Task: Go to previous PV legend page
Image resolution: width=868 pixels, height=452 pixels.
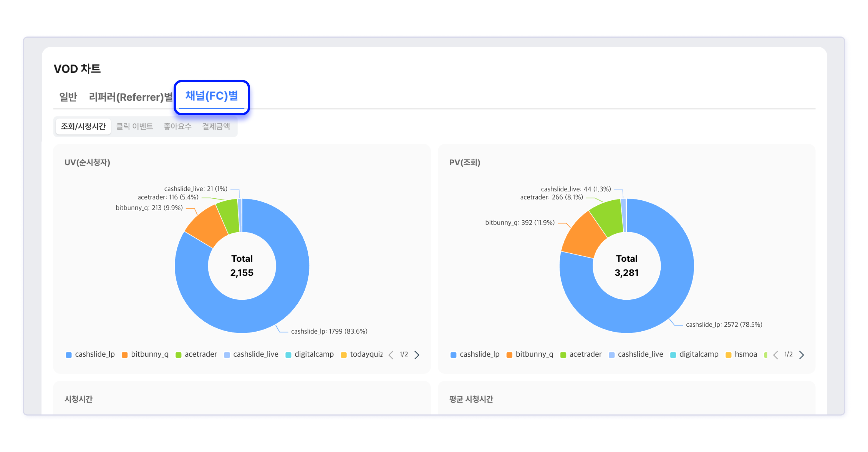Action: 776,355
